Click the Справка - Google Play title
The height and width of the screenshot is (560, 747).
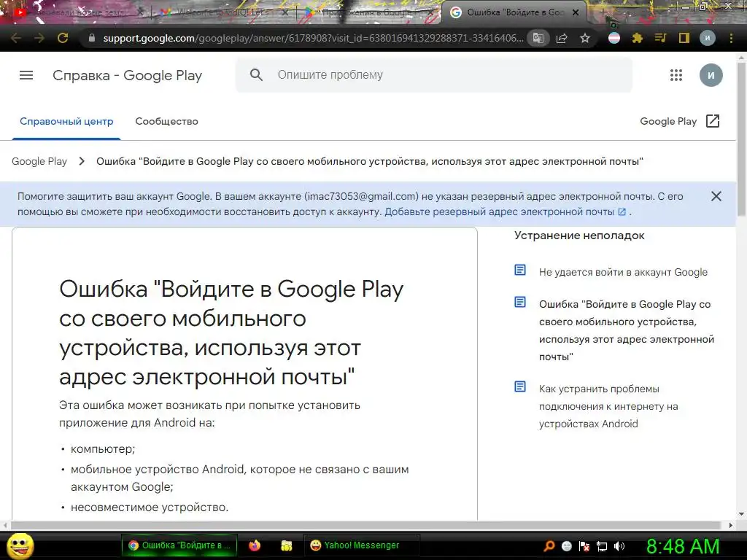point(127,75)
